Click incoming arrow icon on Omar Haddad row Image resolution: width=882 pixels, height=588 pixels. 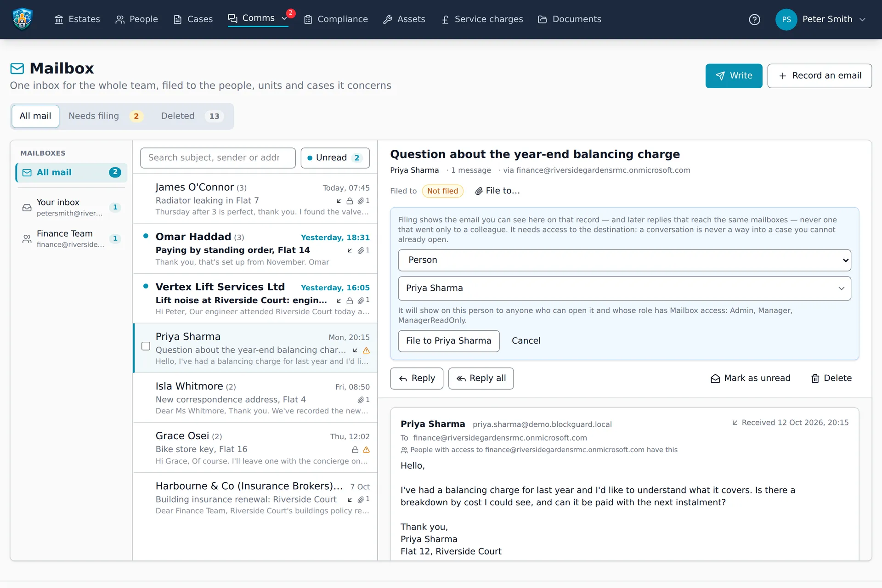[x=350, y=250]
